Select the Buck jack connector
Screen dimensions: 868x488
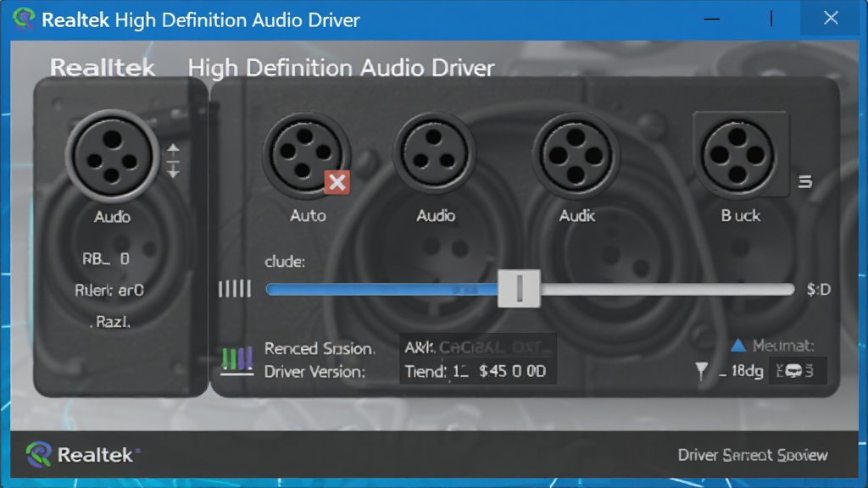point(738,156)
